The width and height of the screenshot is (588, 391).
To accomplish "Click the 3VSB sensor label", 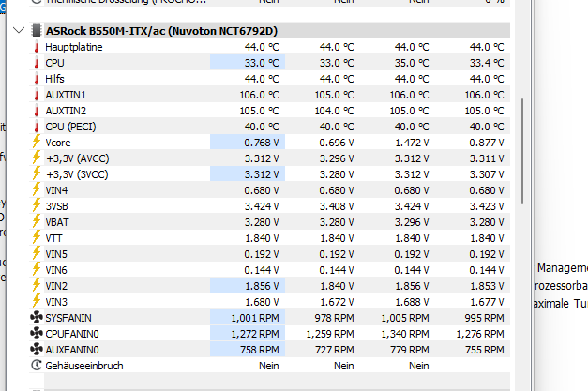I will [x=56, y=206].
